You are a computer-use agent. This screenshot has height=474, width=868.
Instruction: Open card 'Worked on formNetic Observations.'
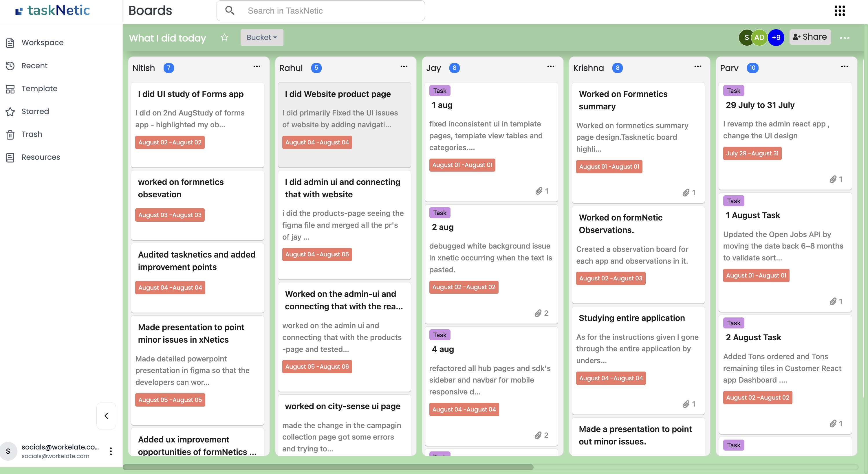638,255
